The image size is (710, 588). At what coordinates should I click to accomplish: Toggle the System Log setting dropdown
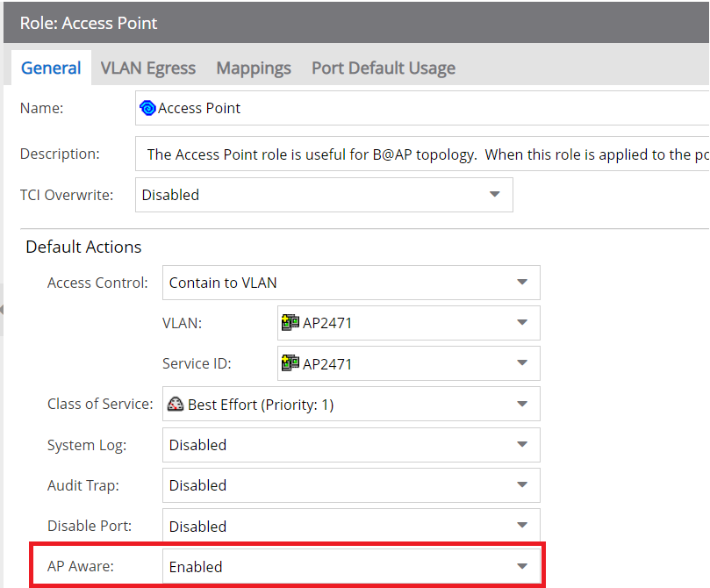coord(521,445)
